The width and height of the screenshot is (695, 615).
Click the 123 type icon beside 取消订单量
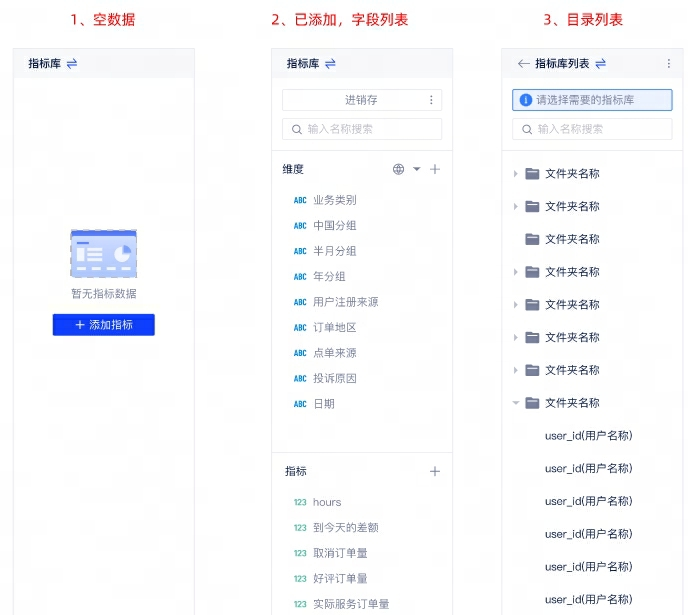(300, 553)
